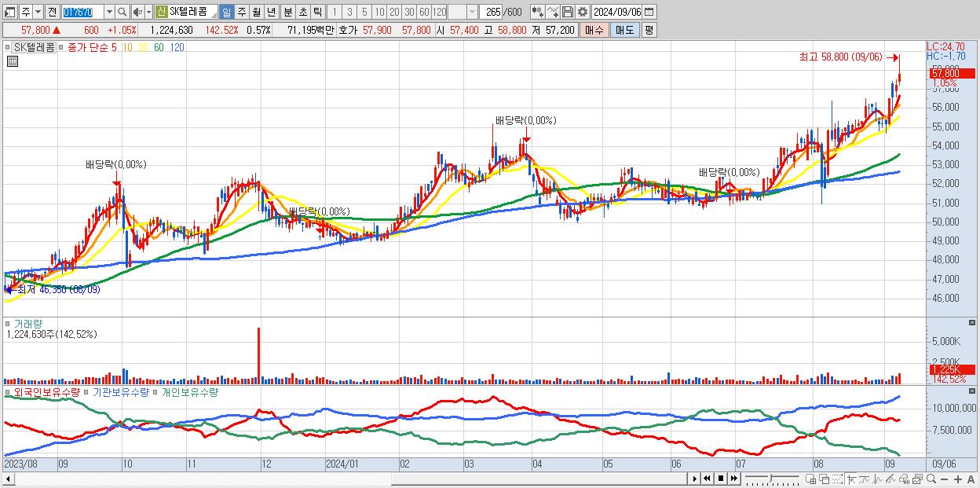Click the 매수 buy button
The height and width of the screenshot is (488, 980).
[595, 30]
